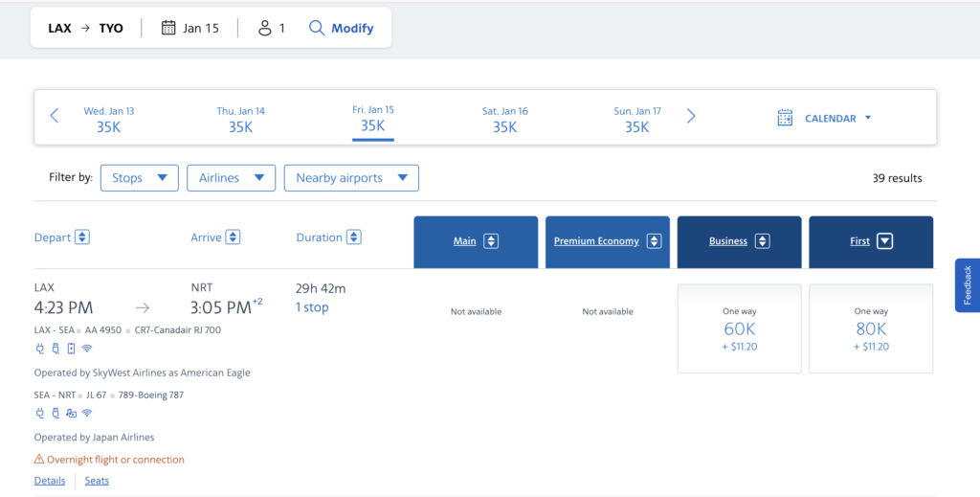Open the Nearby airports filter dropdown
980x497 pixels.
pyautogui.click(x=351, y=178)
